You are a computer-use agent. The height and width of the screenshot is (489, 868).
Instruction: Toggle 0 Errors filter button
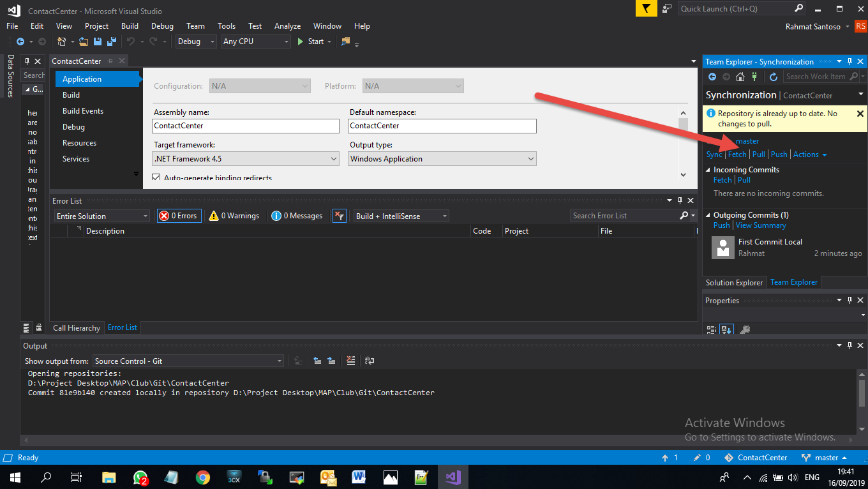(179, 216)
